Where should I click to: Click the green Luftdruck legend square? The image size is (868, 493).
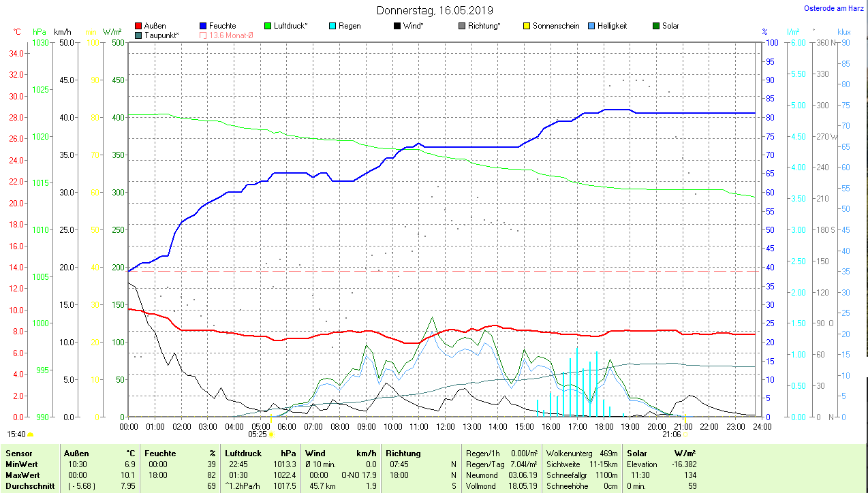click(x=268, y=26)
